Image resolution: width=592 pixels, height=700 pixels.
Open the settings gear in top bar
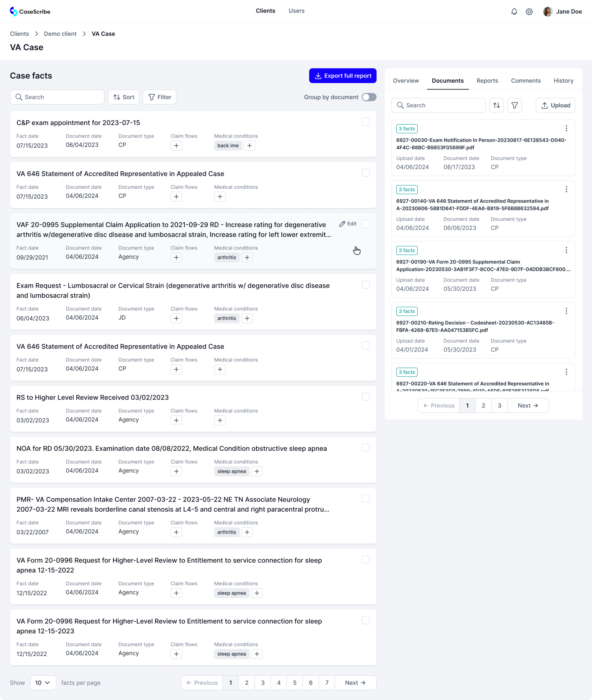click(530, 11)
